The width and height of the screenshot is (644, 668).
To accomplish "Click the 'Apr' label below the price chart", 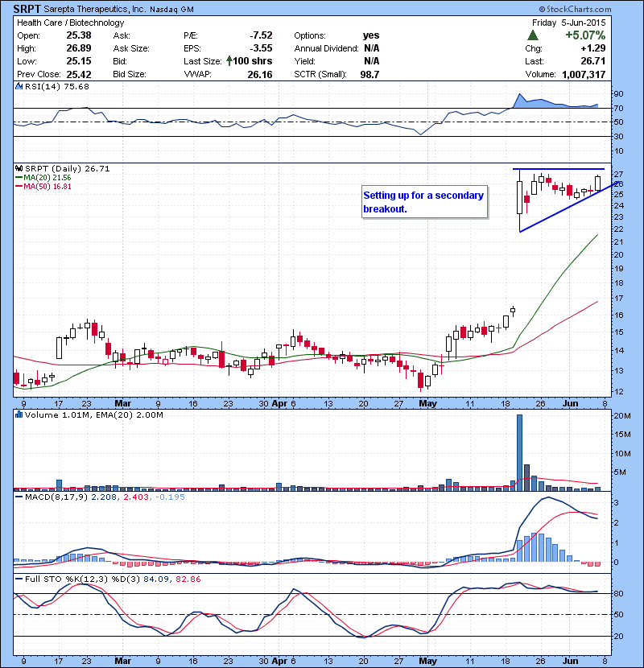I will [x=279, y=402].
